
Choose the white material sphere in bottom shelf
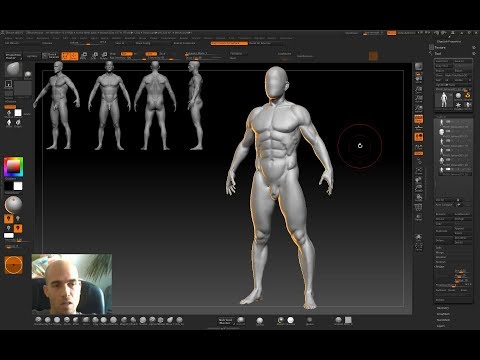(291, 320)
